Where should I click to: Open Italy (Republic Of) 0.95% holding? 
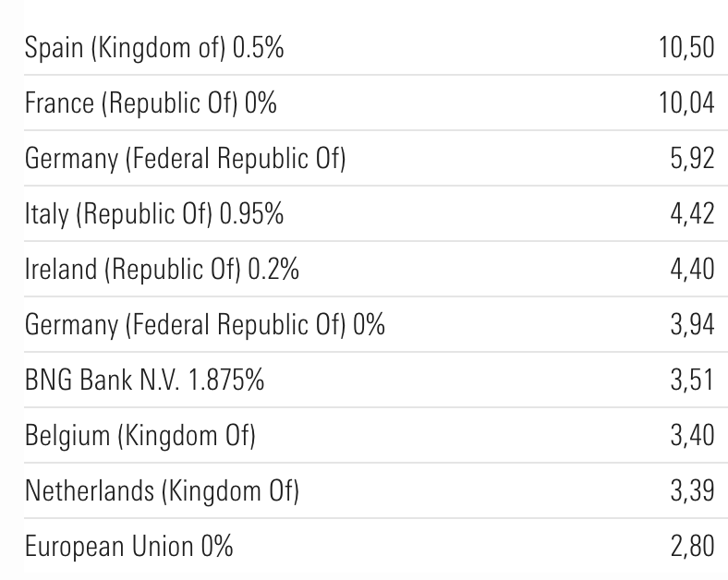tap(154, 213)
